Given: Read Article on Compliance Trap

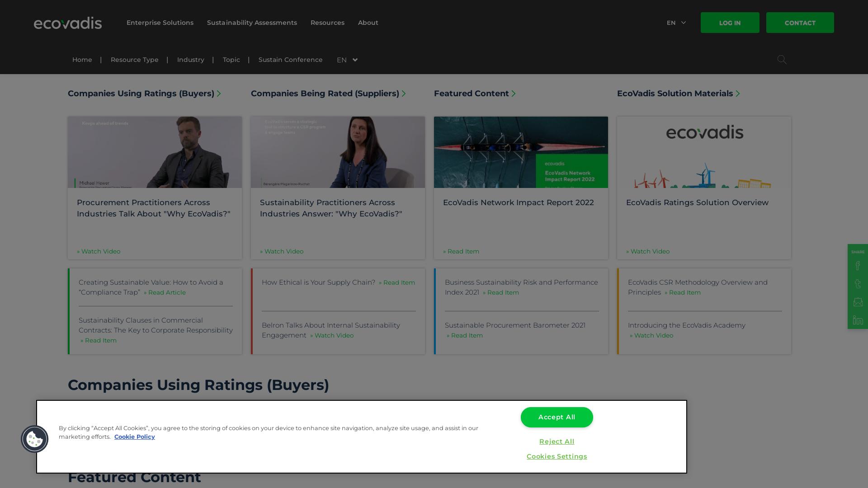Looking at the screenshot, I should coord(165,292).
